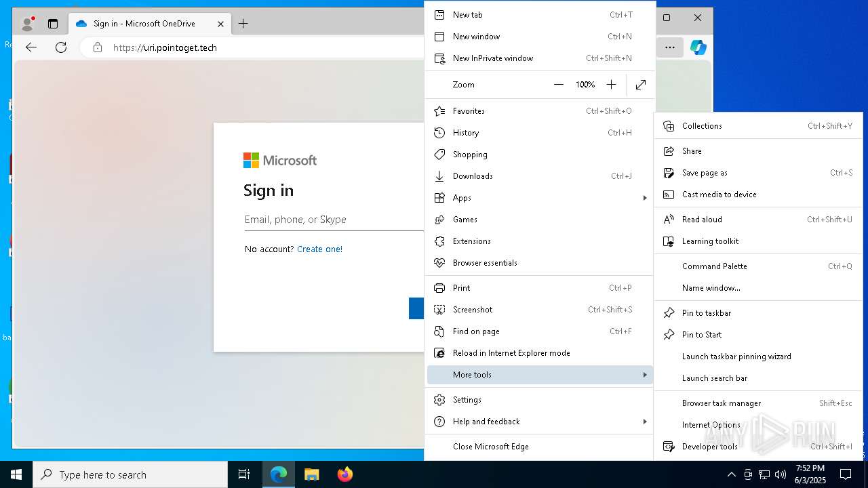The height and width of the screenshot is (488, 868).
Task: Click the Find on page icon
Action: click(x=439, y=331)
